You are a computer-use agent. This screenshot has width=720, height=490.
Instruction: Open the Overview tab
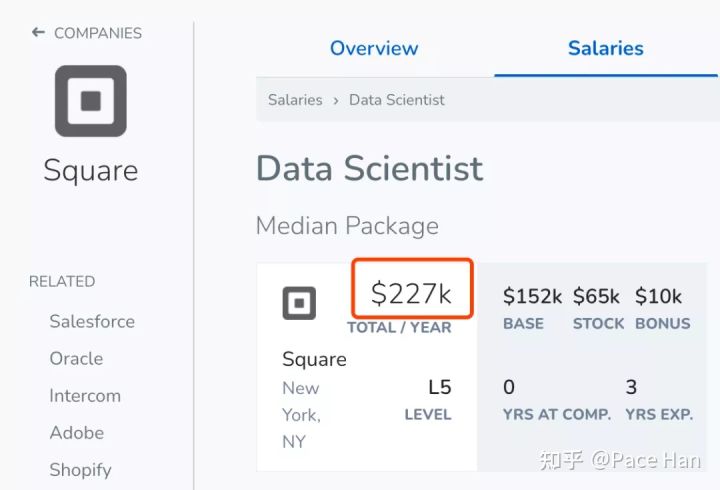click(x=374, y=48)
